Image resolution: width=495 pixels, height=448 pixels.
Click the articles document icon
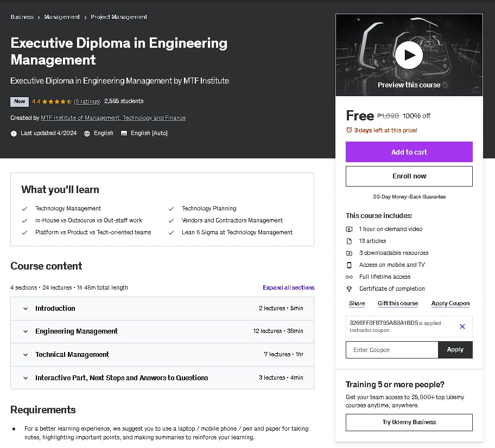[349, 241]
